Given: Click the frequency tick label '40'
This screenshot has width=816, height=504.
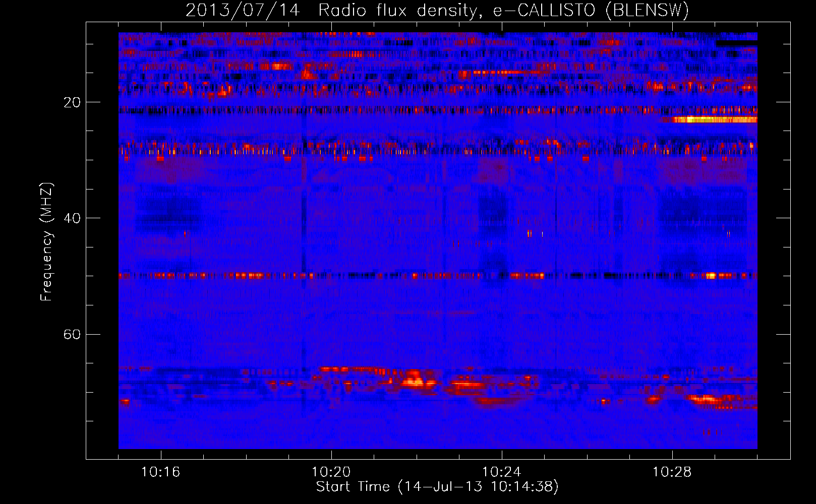Looking at the screenshot, I should click(72, 218).
